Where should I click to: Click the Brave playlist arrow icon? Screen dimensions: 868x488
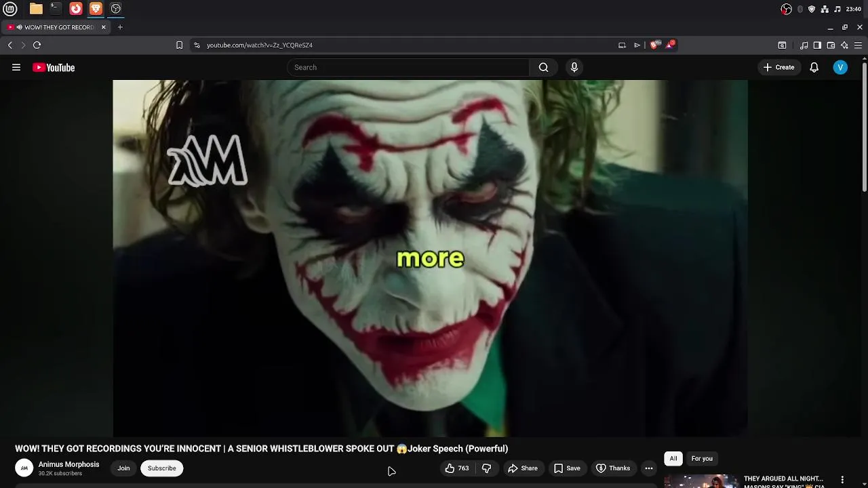pos(637,45)
